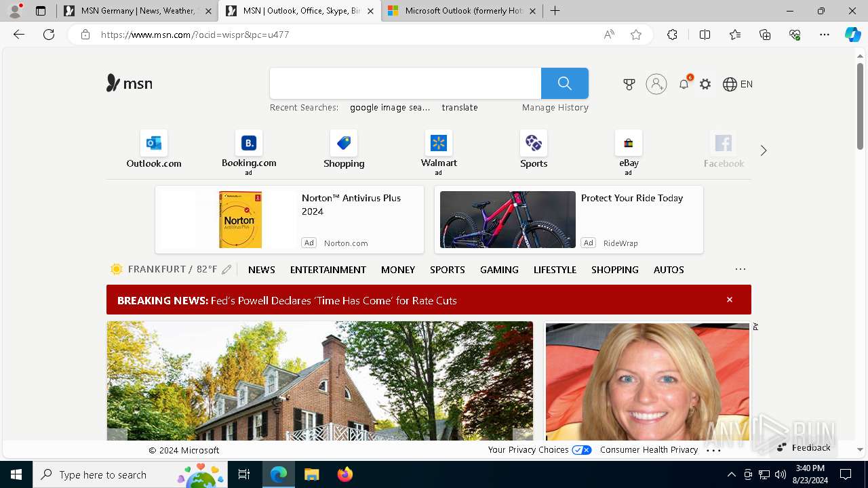Open the Walmart shortcut tile
This screenshot has height=488, width=868.
[x=439, y=152]
